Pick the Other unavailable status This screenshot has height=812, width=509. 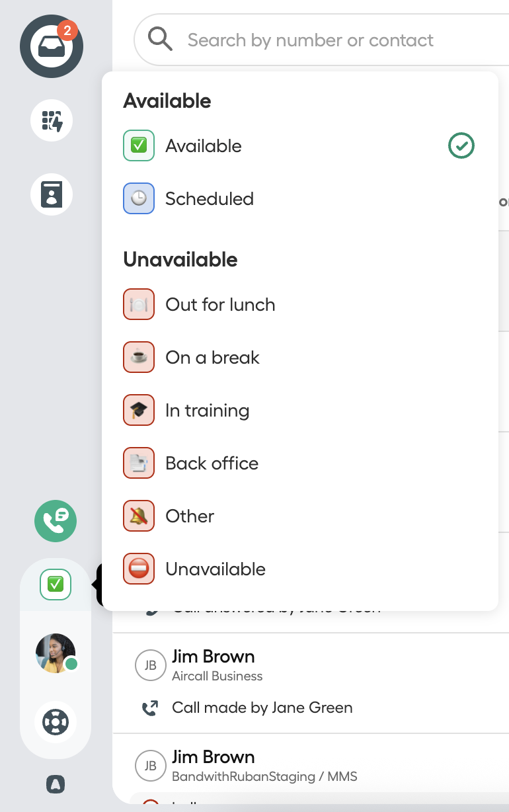299,516
